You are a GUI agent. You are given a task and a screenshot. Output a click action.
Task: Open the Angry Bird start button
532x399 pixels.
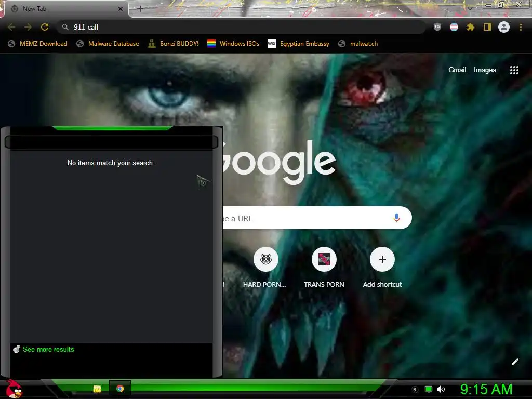pyautogui.click(x=14, y=389)
